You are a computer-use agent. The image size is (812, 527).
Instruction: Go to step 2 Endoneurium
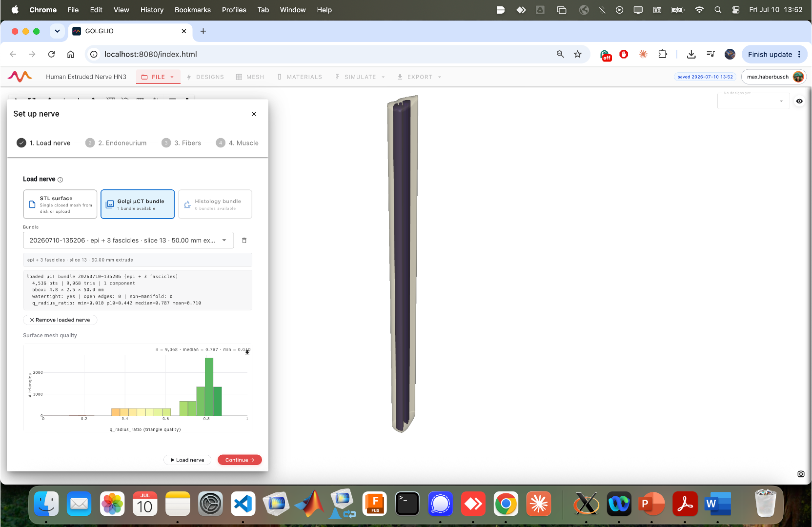[116, 143]
